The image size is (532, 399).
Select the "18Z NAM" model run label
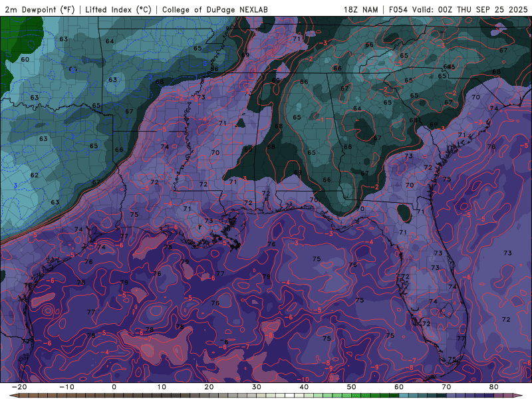(x=360, y=10)
